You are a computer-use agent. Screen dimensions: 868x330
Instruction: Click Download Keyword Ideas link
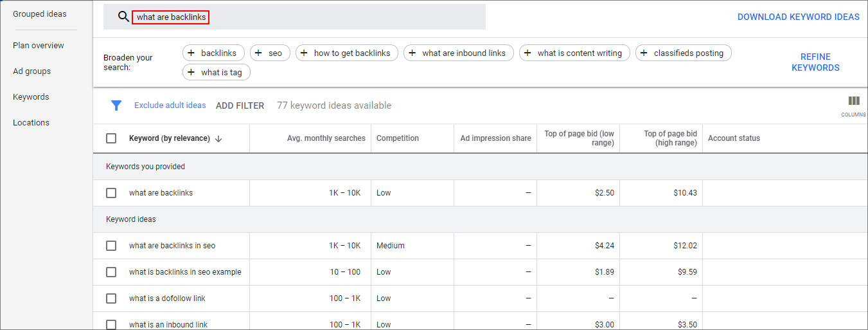coord(798,17)
